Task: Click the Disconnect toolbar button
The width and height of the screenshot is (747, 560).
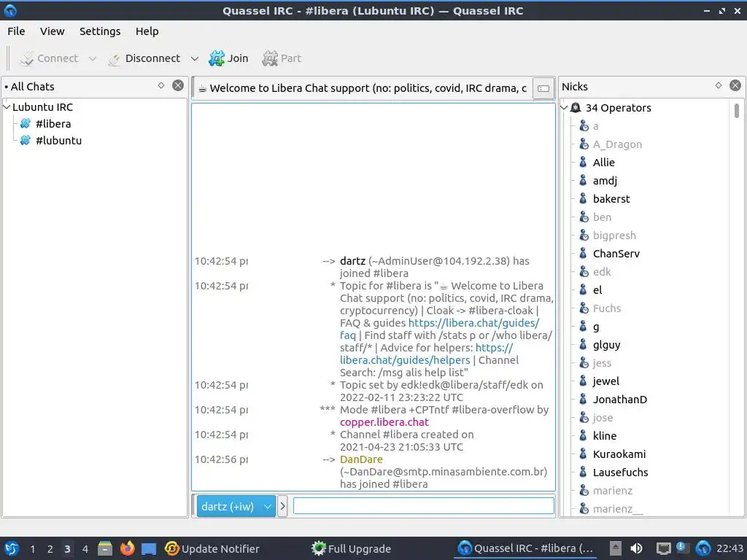Action: pos(144,58)
